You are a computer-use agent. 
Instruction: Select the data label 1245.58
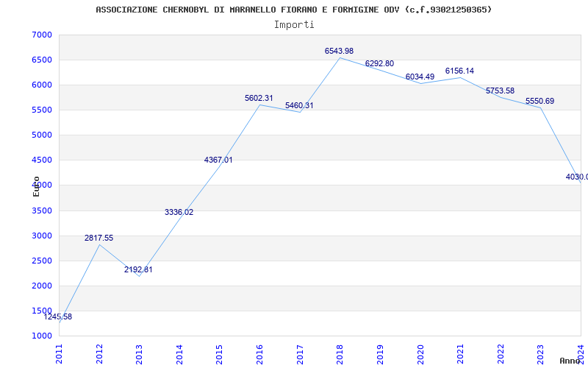pos(58,316)
